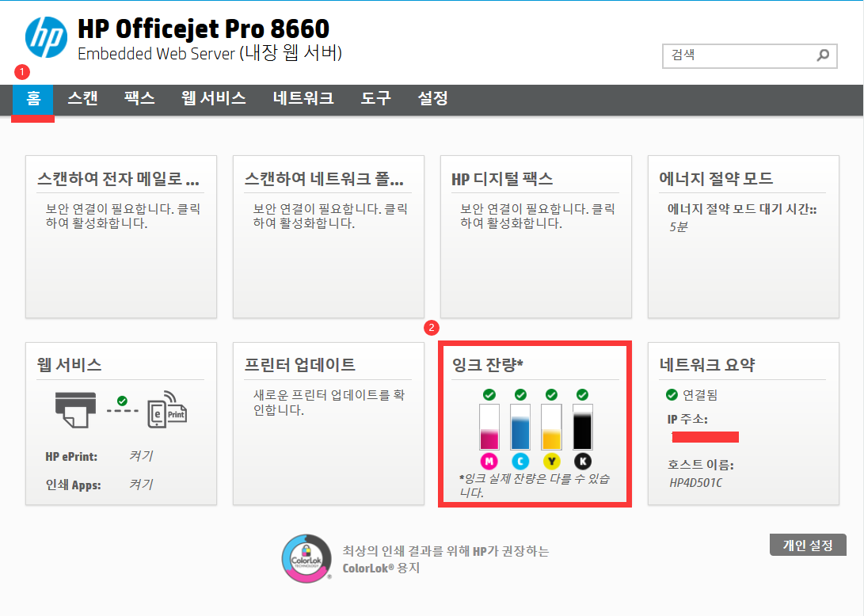The height and width of the screenshot is (616, 864).
Task: Click the 인쇄 Apps 켜기 value
Action: click(x=141, y=485)
